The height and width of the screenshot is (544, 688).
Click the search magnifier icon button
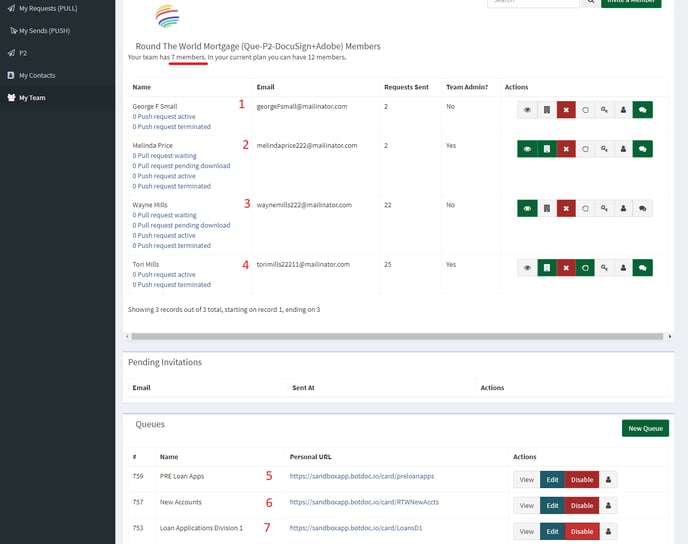pos(590,2)
